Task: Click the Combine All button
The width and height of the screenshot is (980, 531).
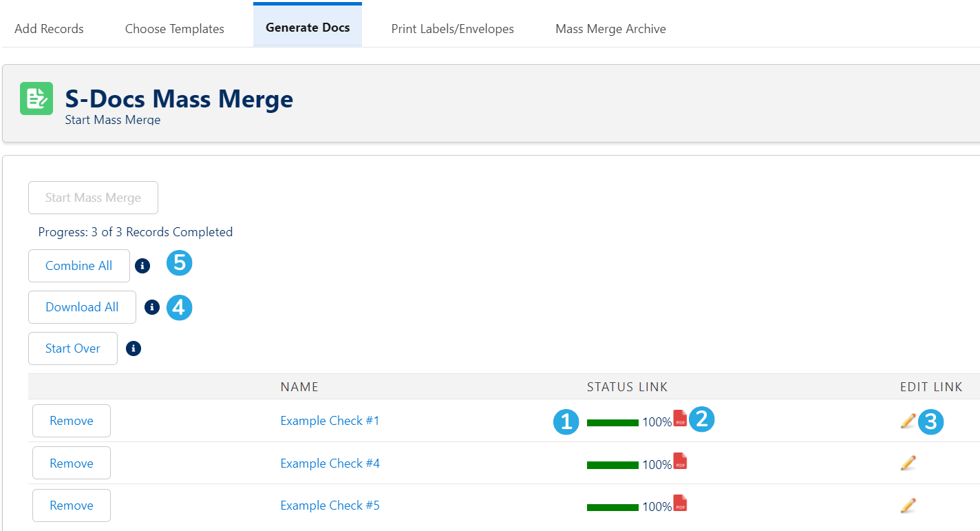Action: pyautogui.click(x=79, y=266)
